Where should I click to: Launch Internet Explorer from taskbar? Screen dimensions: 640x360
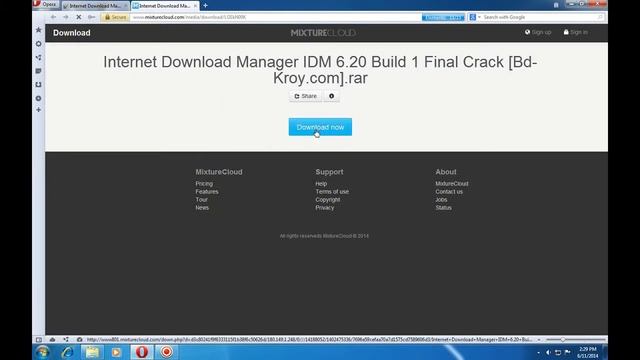coord(67,352)
